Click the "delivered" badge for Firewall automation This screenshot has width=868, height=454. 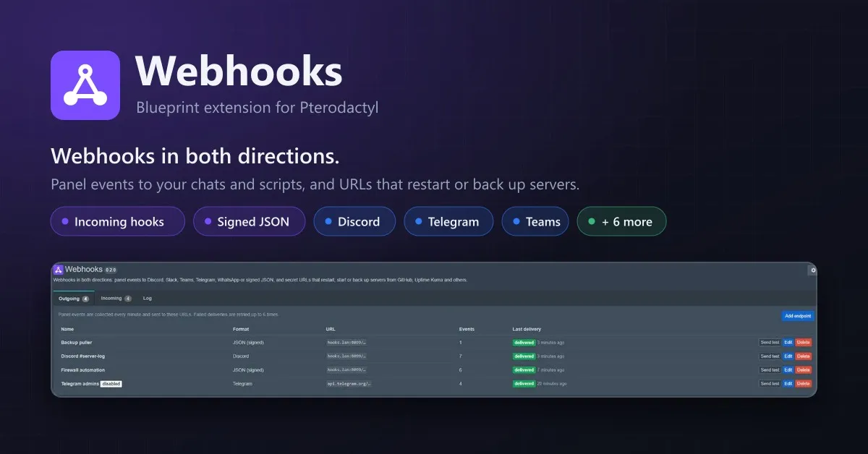point(524,369)
